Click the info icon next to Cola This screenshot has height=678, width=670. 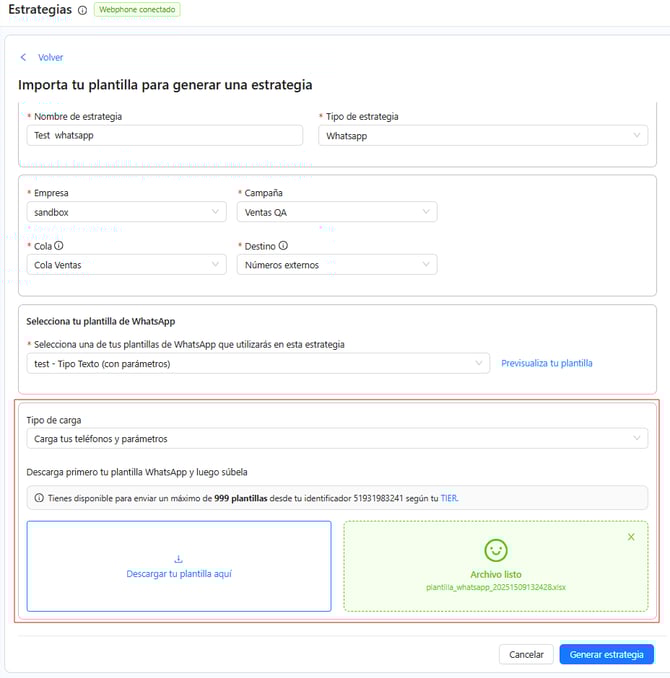pyautogui.click(x=59, y=245)
